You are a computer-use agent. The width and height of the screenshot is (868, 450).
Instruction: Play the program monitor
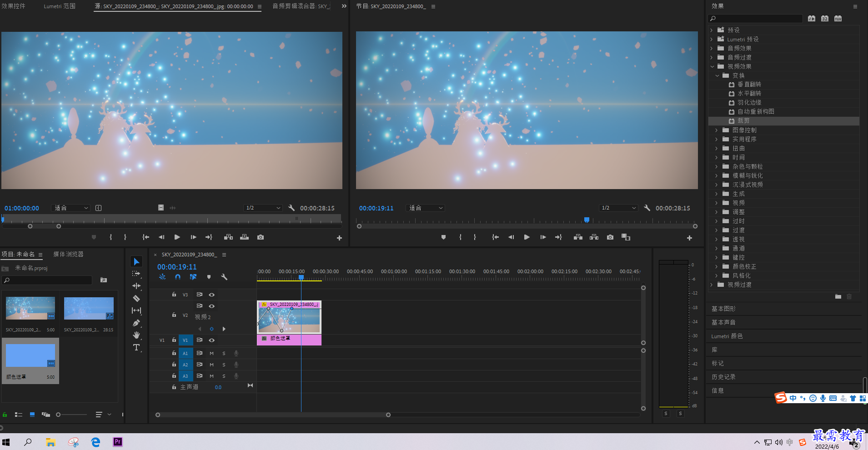pyautogui.click(x=527, y=237)
